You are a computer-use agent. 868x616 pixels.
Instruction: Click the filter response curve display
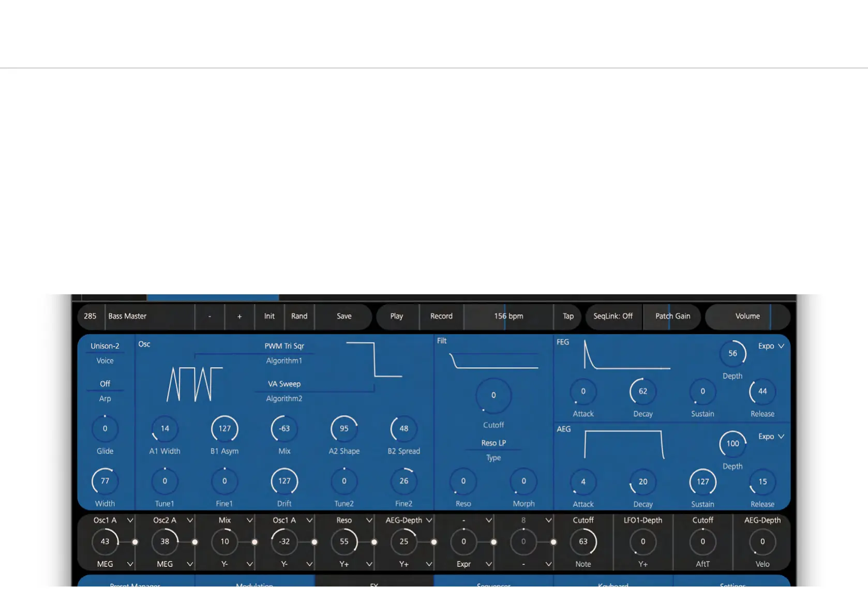pyautogui.click(x=493, y=360)
